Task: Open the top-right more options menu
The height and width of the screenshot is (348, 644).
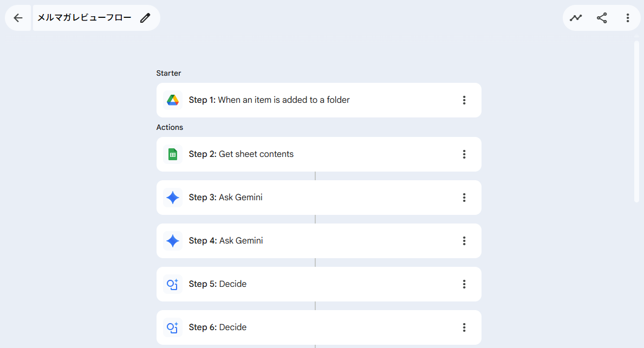Action: tap(628, 18)
